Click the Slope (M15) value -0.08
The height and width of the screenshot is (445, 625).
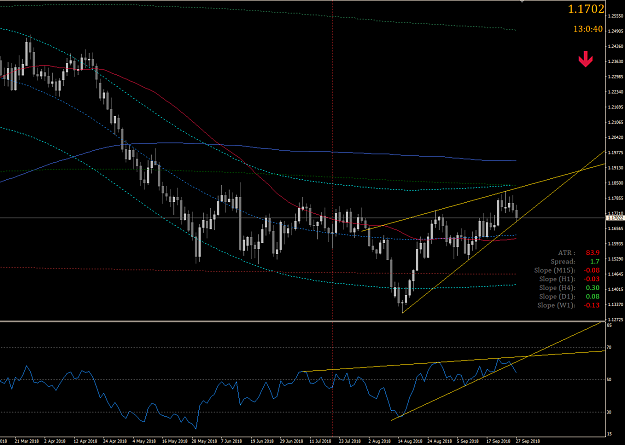(591, 270)
